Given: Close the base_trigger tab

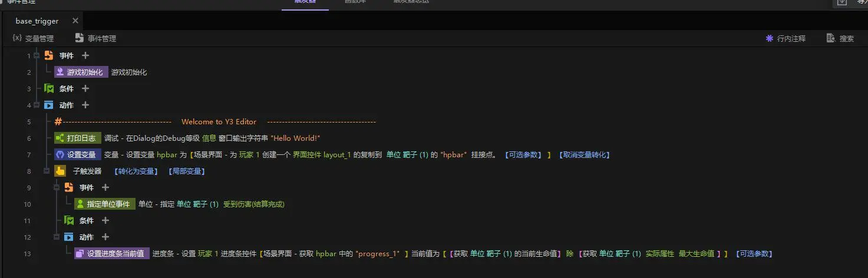Looking at the screenshot, I should click(75, 21).
